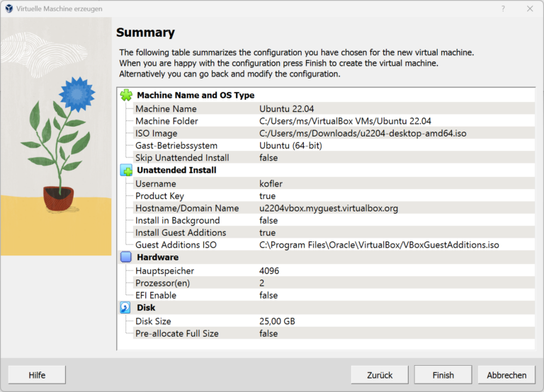Collapse the Machine Name and OS Type header
Viewport: 544px width, 392px height.
[x=195, y=95]
